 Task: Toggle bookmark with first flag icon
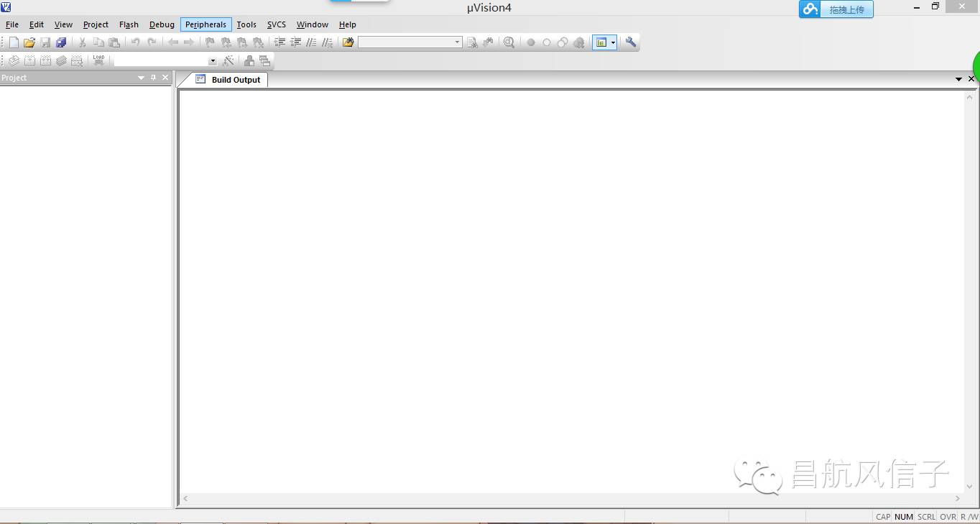[209, 42]
